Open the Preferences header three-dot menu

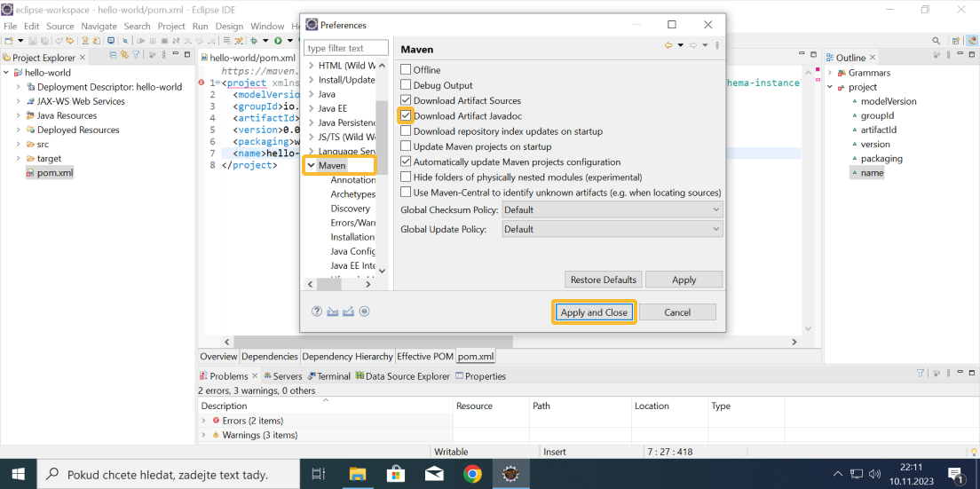coord(717,45)
